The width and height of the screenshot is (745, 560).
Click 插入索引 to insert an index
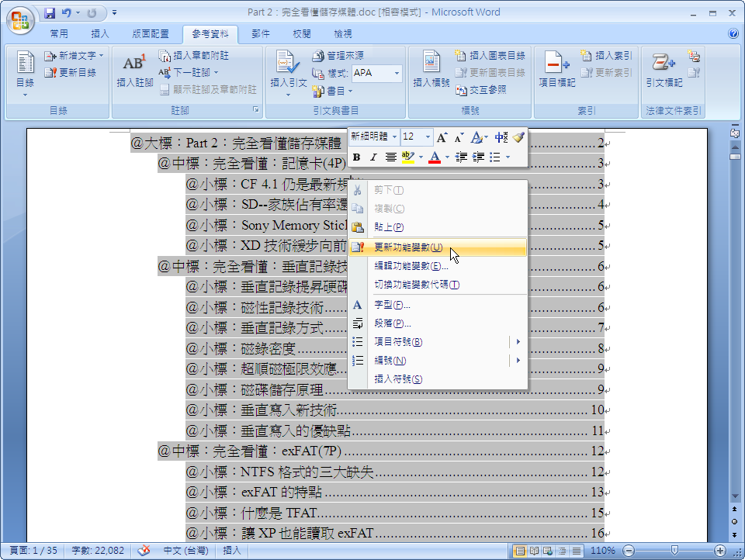(x=606, y=56)
